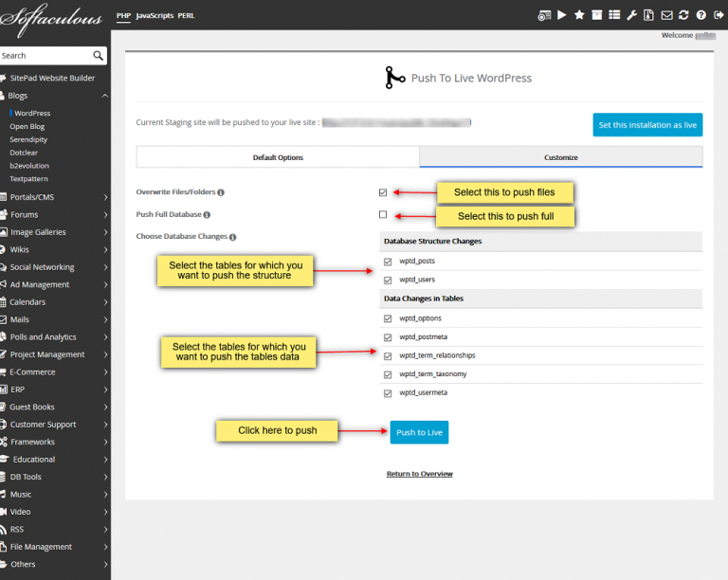Toggle the wptd_term_relationships checkbox
This screenshot has width=728, height=580.
[x=388, y=356]
